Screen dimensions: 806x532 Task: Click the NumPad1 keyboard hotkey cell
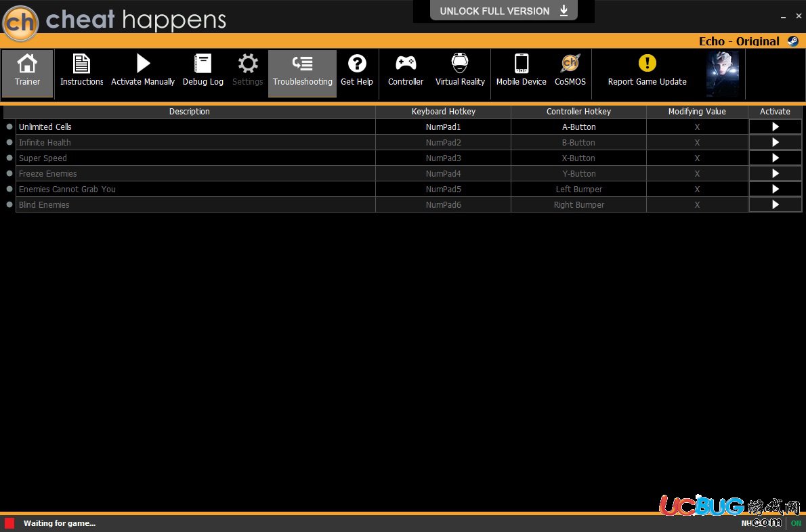tap(443, 127)
